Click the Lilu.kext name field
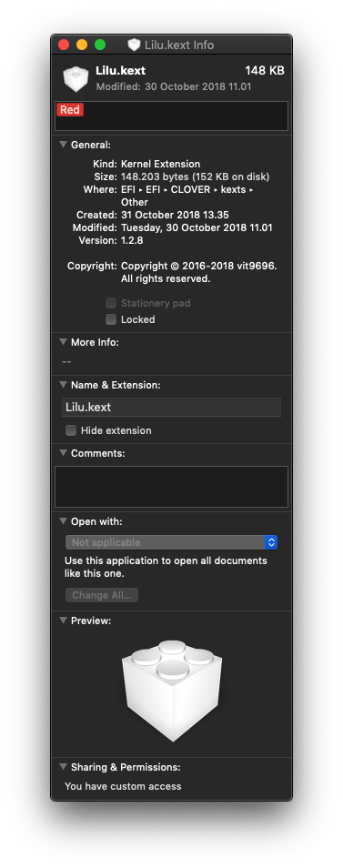343x868 pixels. pyautogui.click(x=171, y=407)
